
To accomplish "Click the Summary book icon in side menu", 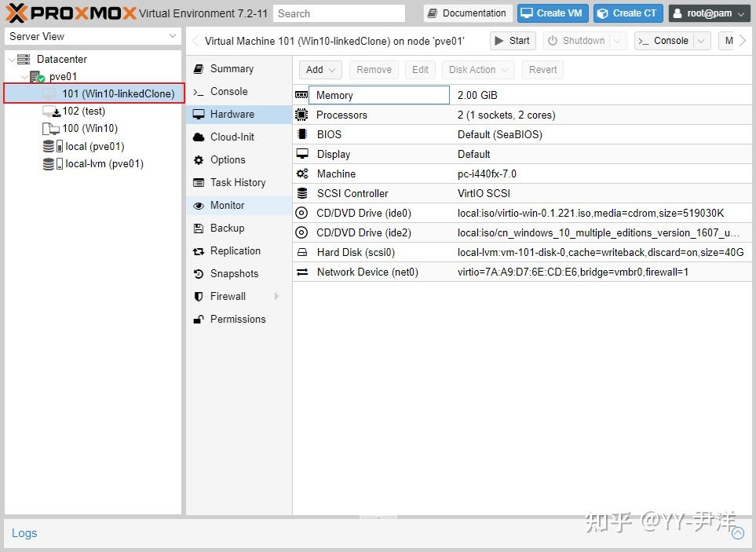I will 198,69.
